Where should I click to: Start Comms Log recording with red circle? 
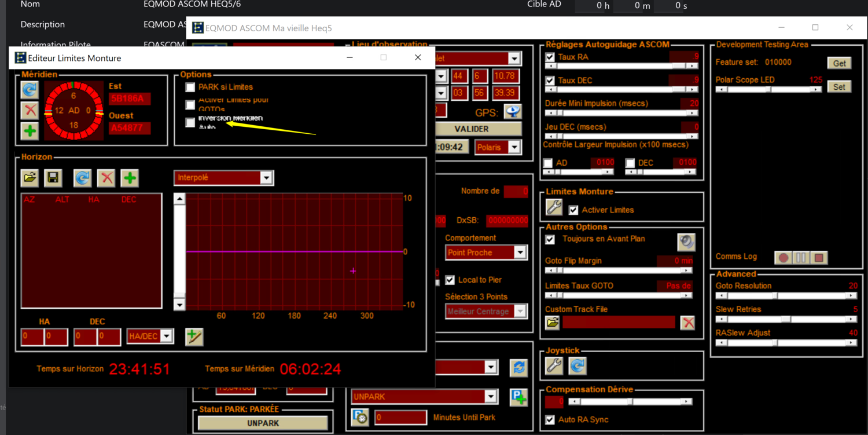[x=784, y=258]
